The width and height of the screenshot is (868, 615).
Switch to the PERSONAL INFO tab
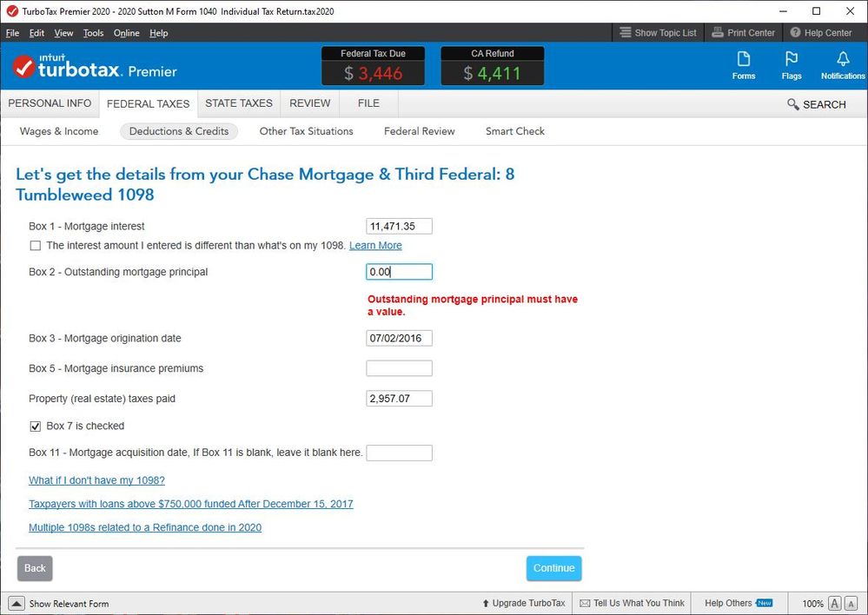(50, 103)
